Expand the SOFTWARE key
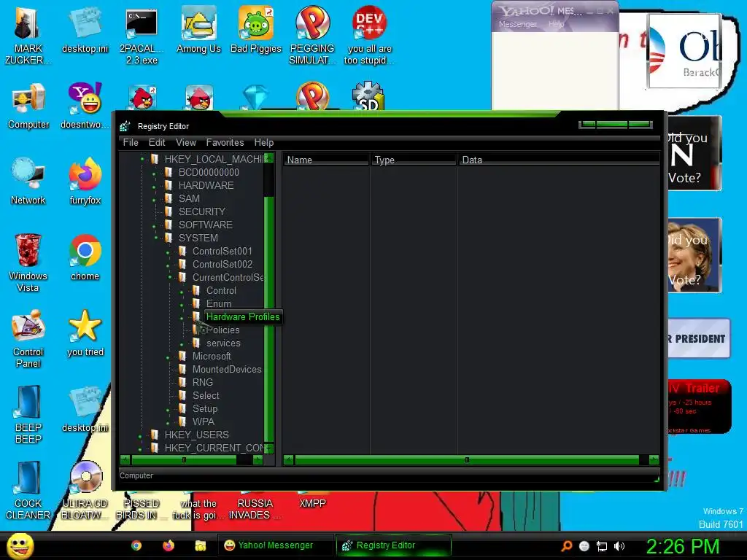Viewport: 747px width, 560px height. [x=154, y=227]
